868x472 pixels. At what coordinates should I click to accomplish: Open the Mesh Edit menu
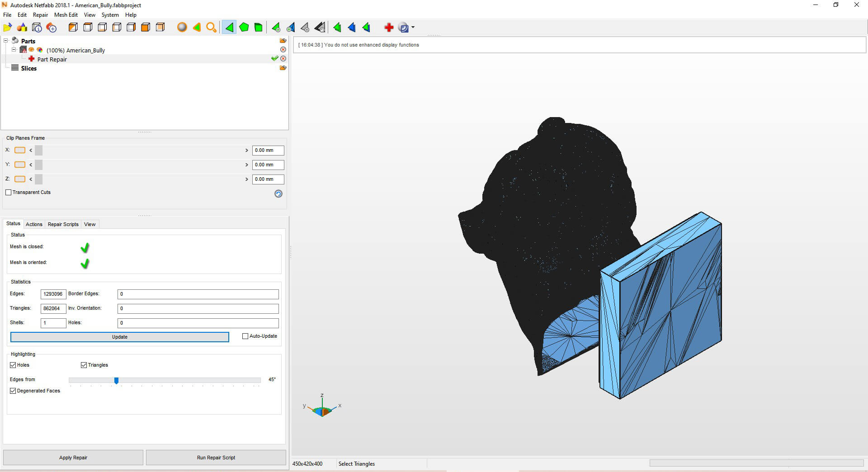pyautogui.click(x=66, y=15)
